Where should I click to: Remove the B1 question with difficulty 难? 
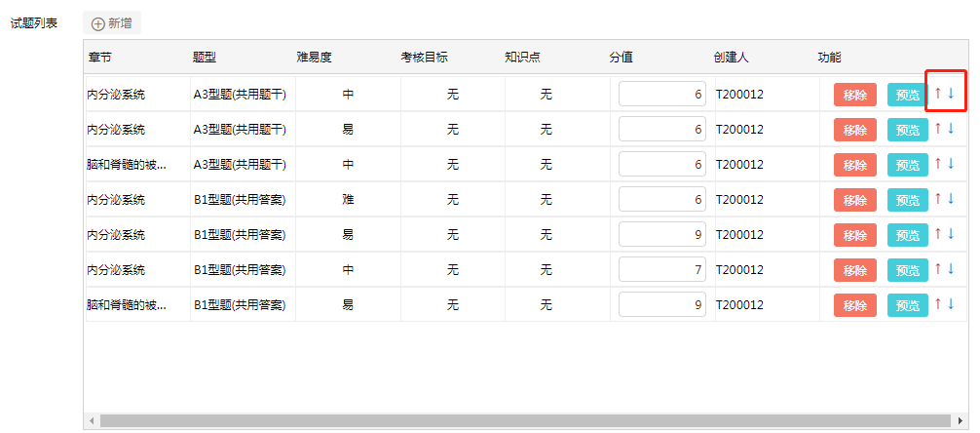point(854,200)
